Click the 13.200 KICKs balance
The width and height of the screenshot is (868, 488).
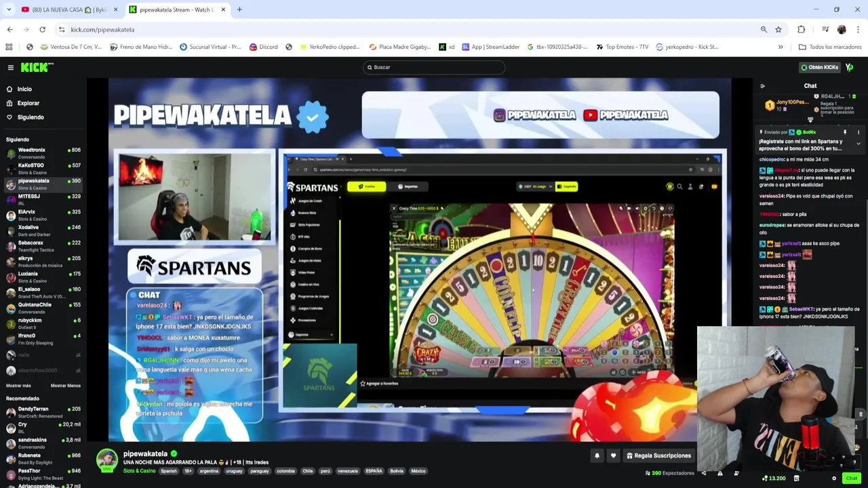click(x=774, y=479)
